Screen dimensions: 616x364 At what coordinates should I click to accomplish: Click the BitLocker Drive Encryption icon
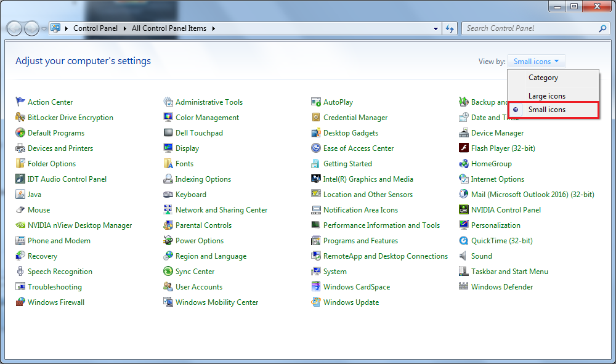click(x=20, y=117)
